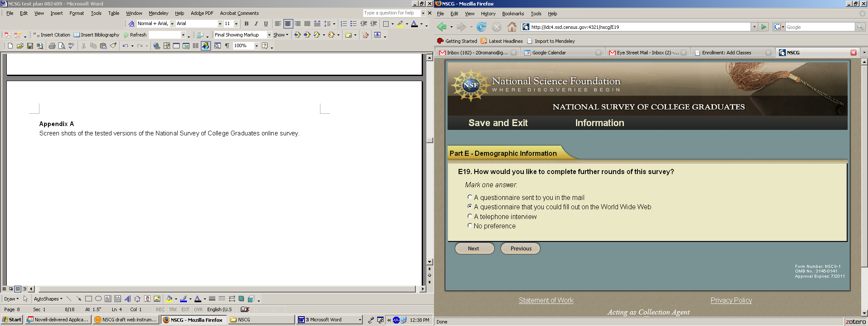868x326 pixels.
Task: Open the Draw dropdown menu
Action: point(11,299)
